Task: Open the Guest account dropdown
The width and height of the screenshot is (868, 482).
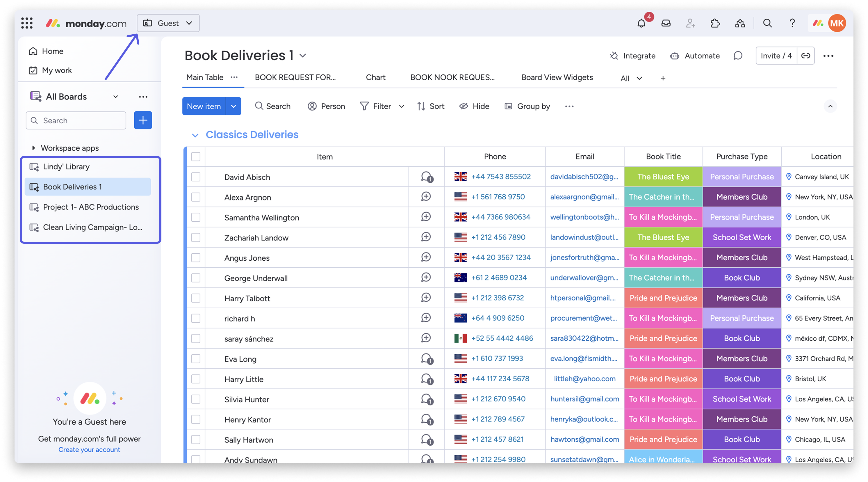Action: (168, 23)
